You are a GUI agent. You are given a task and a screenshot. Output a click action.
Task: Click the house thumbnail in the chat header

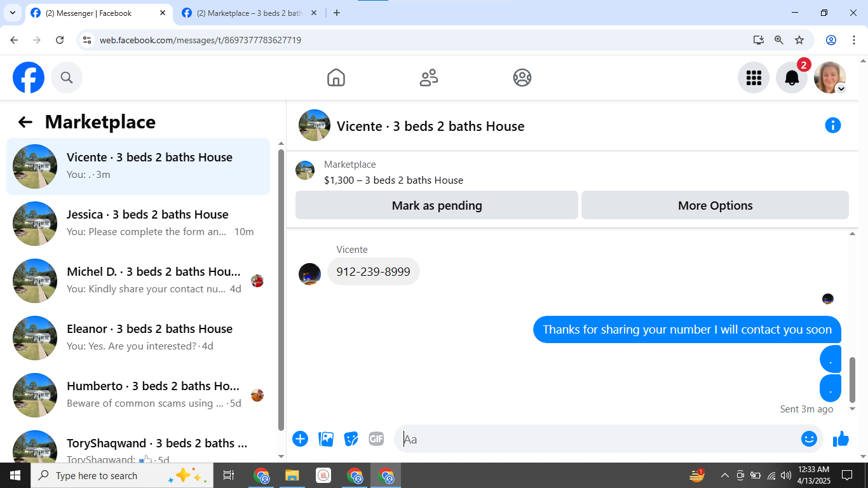(315, 125)
